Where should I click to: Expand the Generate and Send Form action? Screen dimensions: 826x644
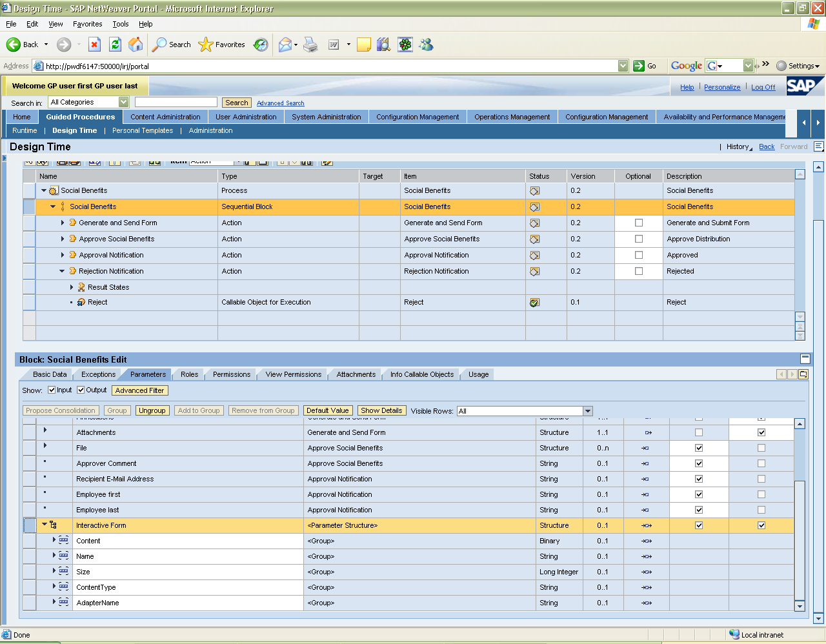point(63,223)
